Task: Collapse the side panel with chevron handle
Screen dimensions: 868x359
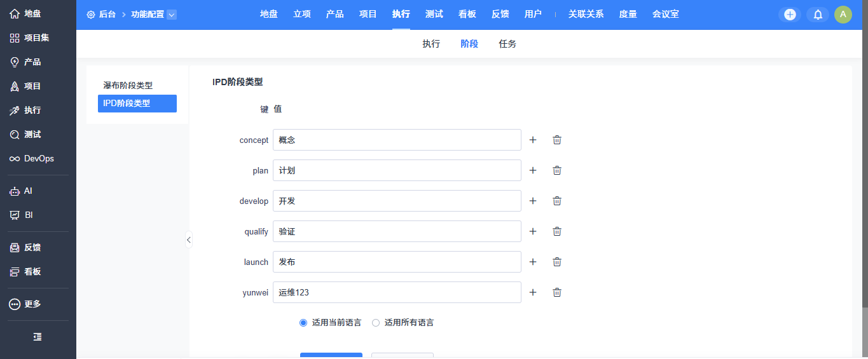Action: click(x=188, y=240)
